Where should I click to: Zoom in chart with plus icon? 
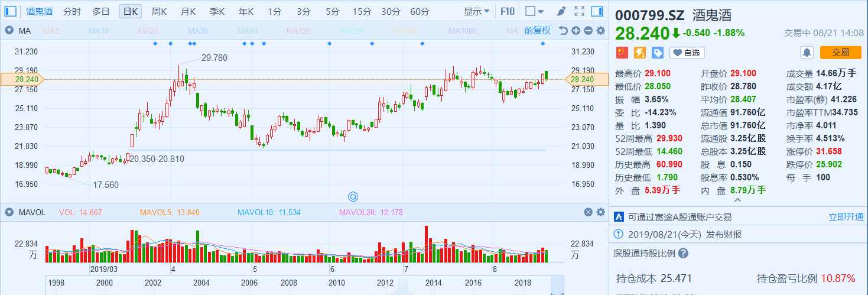click(x=576, y=31)
